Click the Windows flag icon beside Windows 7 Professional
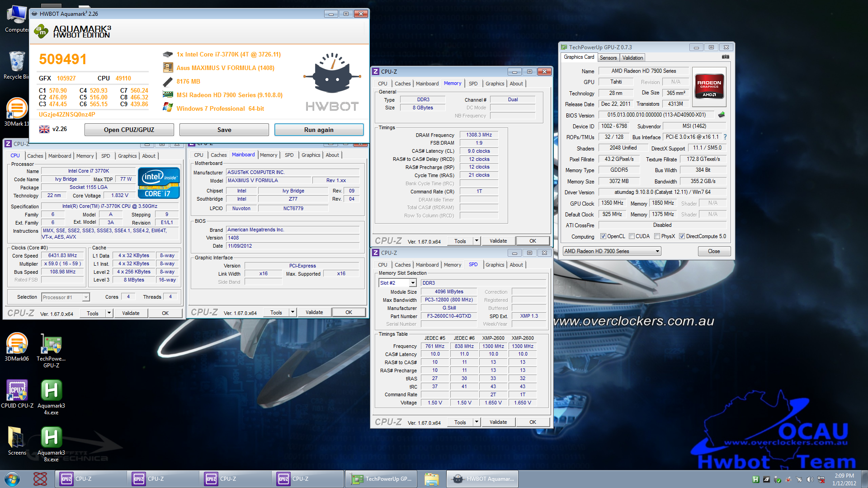This screenshot has height=488, width=868. tap(168, 108)
